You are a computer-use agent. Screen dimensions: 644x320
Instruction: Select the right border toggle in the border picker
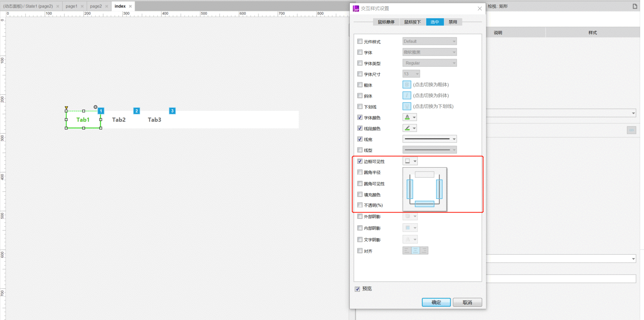[439, 189]
